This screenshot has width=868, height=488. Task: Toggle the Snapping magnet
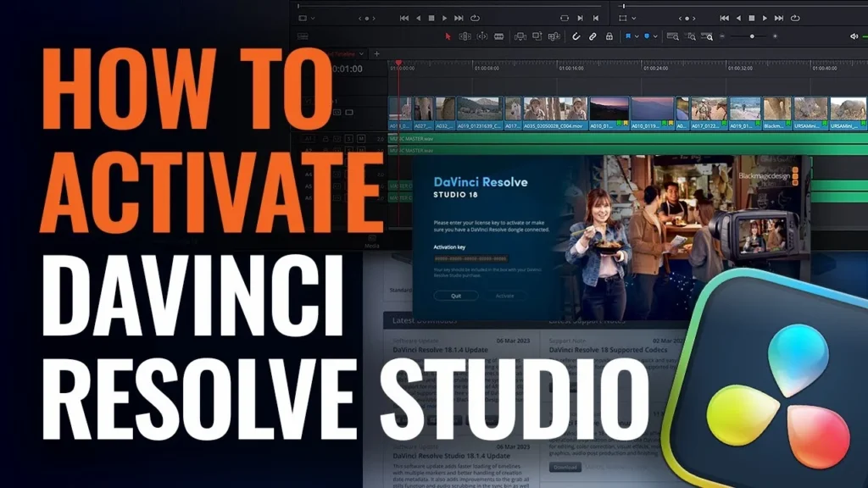(577, 36)
